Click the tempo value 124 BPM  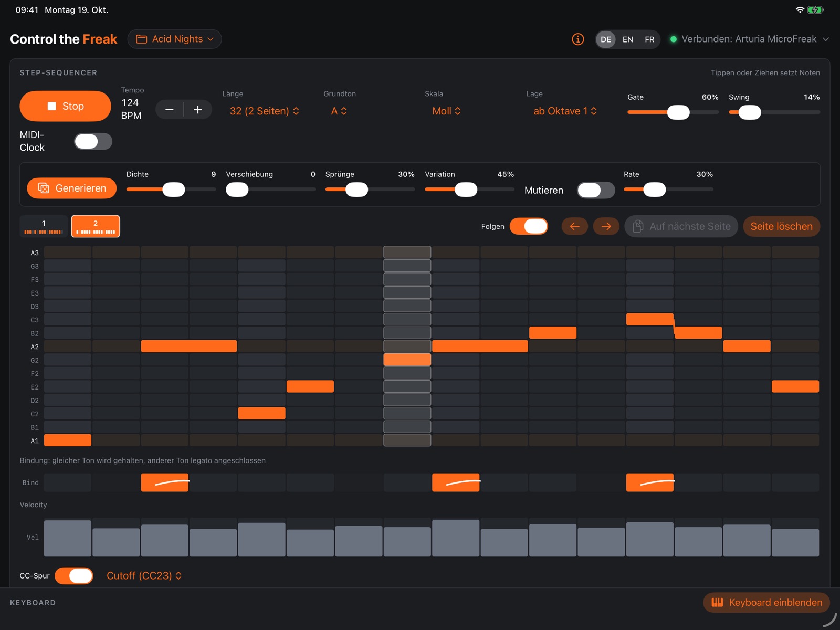pyautogui.click(x=131, y=109)
